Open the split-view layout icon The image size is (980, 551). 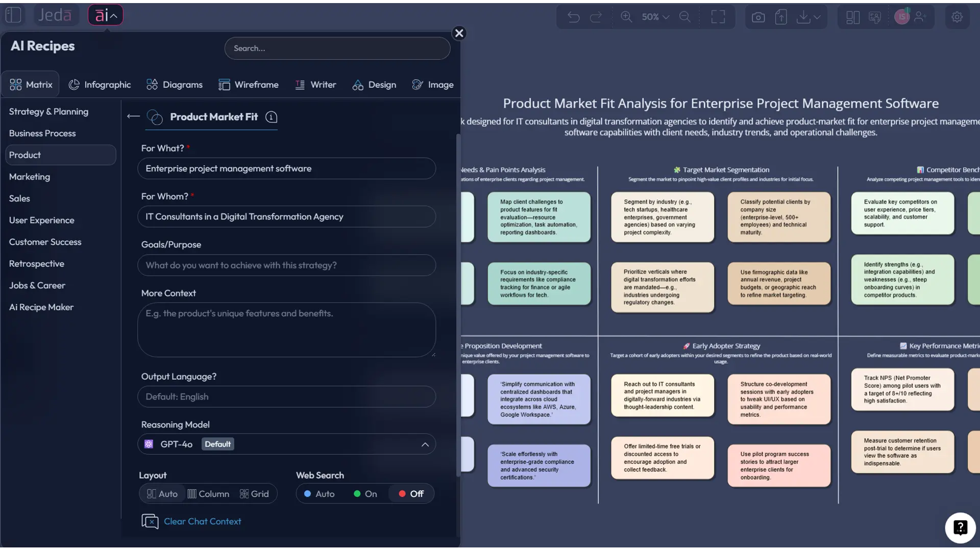click(853, 16)
